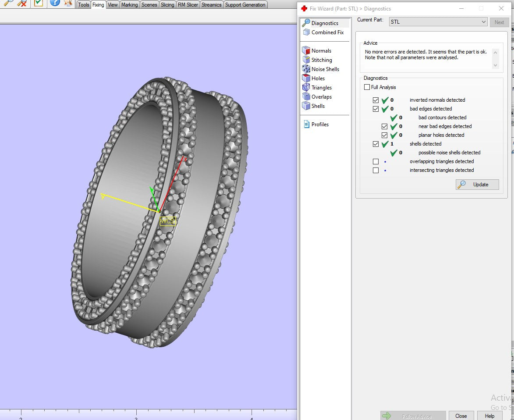Viewport: 514px width, 420px height.
Task: Open the Triangles fixing page
Action: click(x=321, y=88)
